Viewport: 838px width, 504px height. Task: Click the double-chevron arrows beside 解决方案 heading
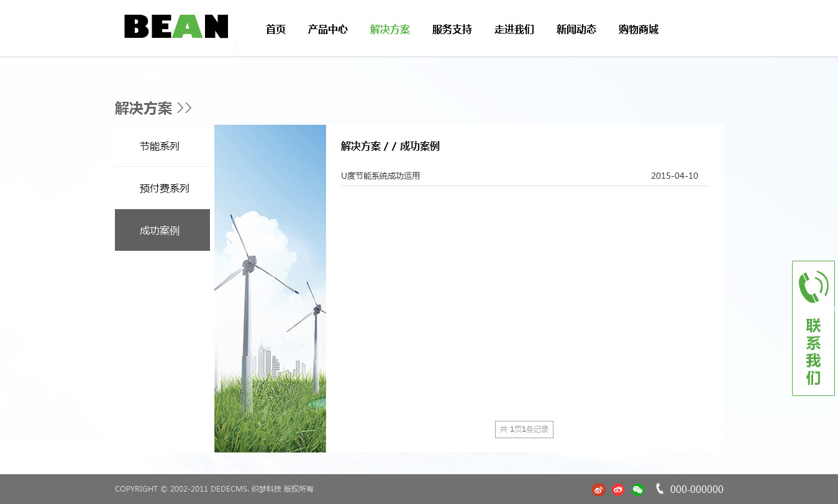184,108
